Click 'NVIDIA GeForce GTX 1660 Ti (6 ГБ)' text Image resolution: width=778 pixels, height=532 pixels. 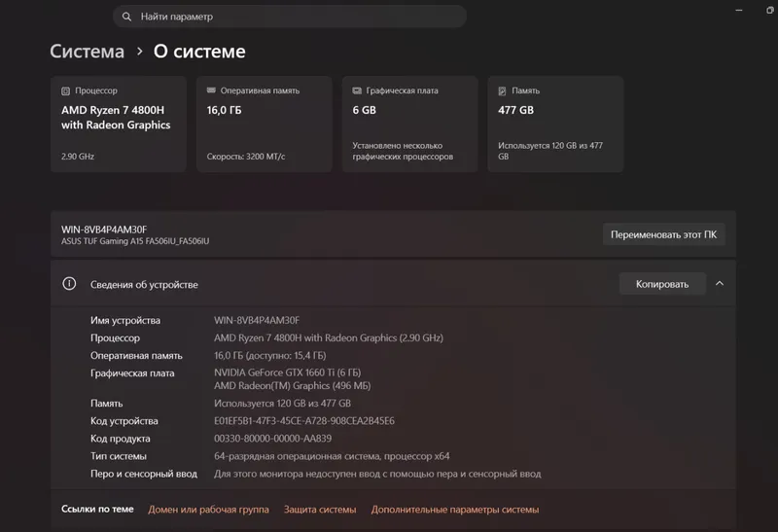click(287, 372)
